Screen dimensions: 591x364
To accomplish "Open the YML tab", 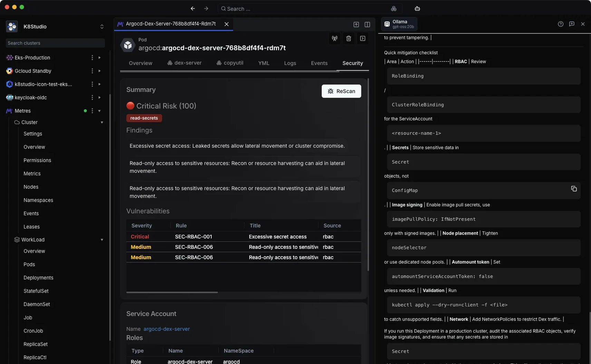I will (264, 63).
